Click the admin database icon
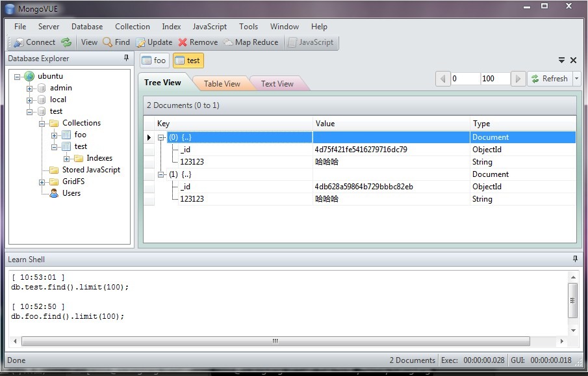The width and height of the screenshot is (588, 376). tap(42, 88)
